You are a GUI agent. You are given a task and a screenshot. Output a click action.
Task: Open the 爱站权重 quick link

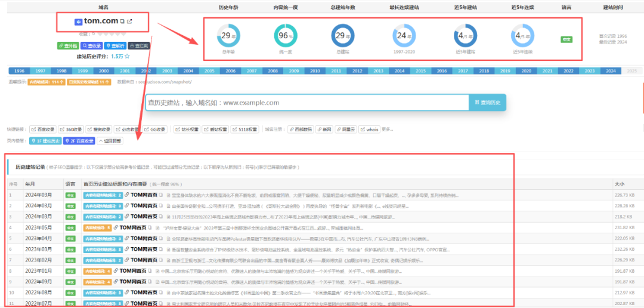pyautogui.click(x=216, y=129)
